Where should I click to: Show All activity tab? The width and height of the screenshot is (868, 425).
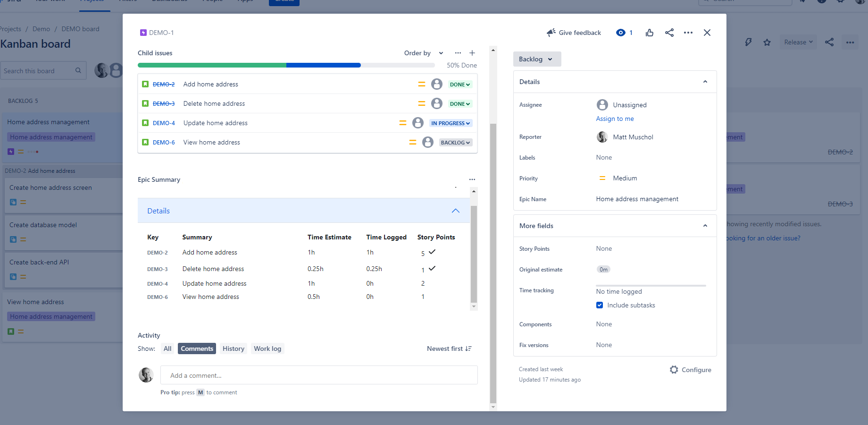click(167, 348)
